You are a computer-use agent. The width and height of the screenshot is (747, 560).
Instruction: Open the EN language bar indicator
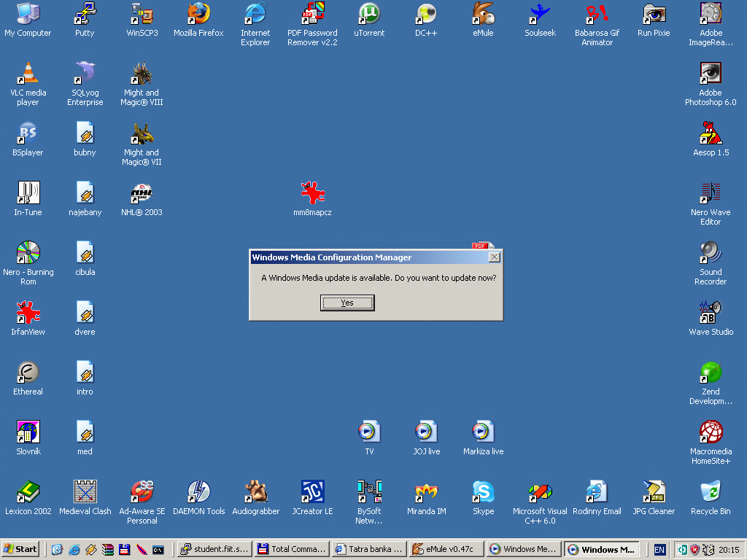click(659, 549)
